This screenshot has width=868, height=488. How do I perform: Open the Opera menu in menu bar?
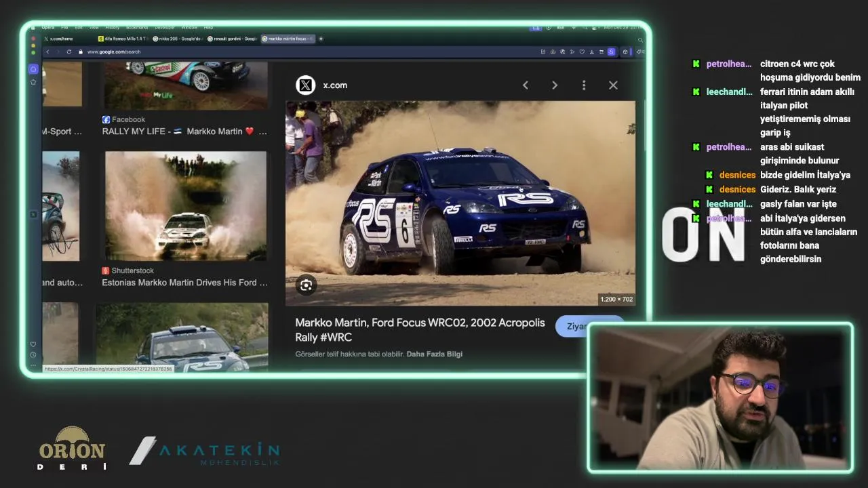point(48,27)
